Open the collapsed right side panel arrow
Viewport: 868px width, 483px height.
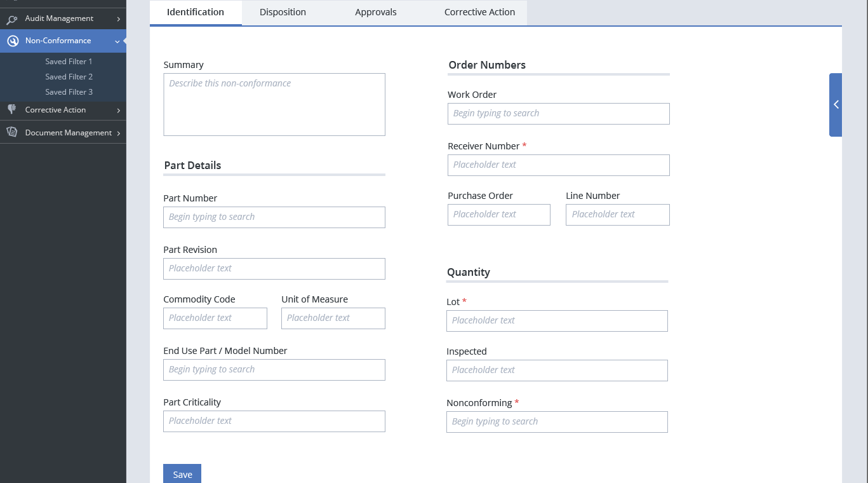click(x=836, y=105)
